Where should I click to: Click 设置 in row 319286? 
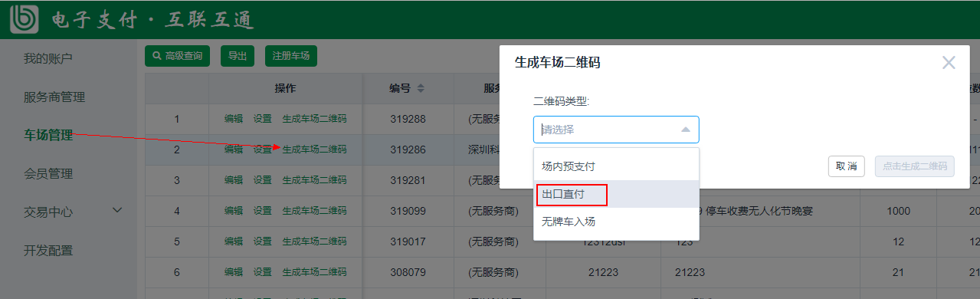click(x=263, y=149)
